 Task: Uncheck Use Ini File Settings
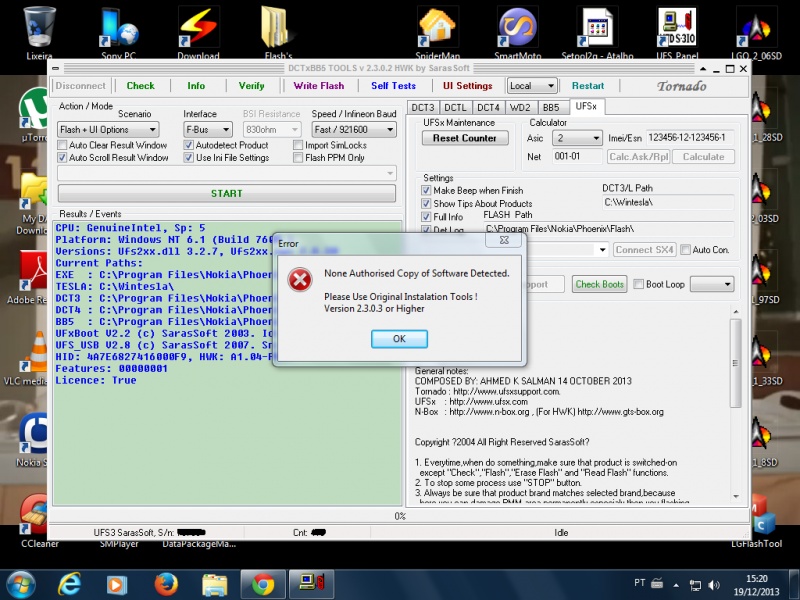188,158
